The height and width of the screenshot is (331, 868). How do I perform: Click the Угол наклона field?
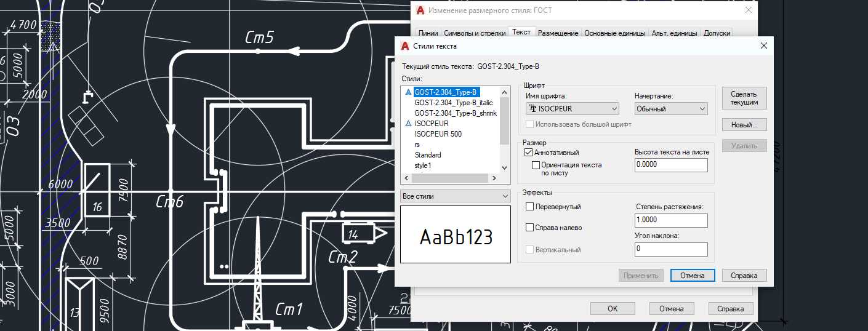tap(671, 249)
